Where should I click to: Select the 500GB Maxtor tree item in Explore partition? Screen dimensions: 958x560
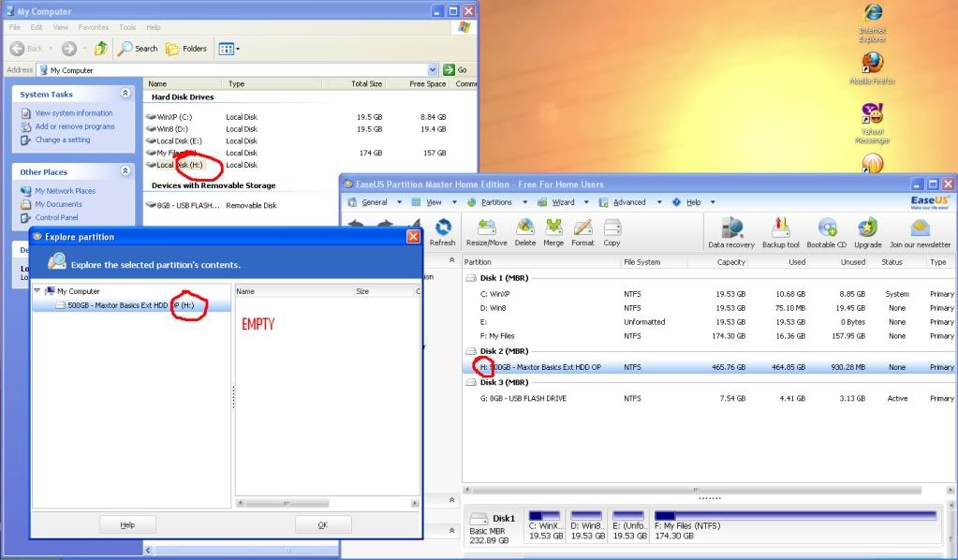point(131,304)
